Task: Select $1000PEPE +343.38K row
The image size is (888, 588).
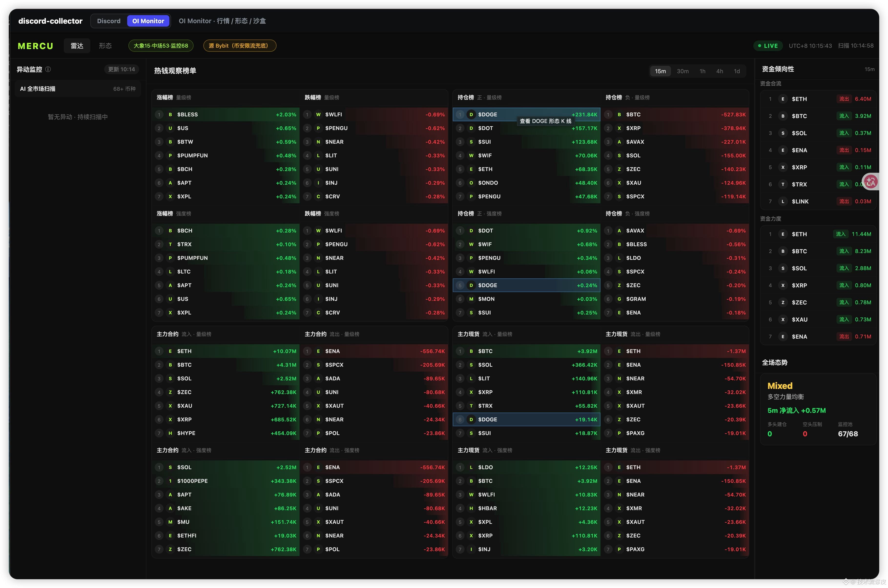Action: click(226, 481)
